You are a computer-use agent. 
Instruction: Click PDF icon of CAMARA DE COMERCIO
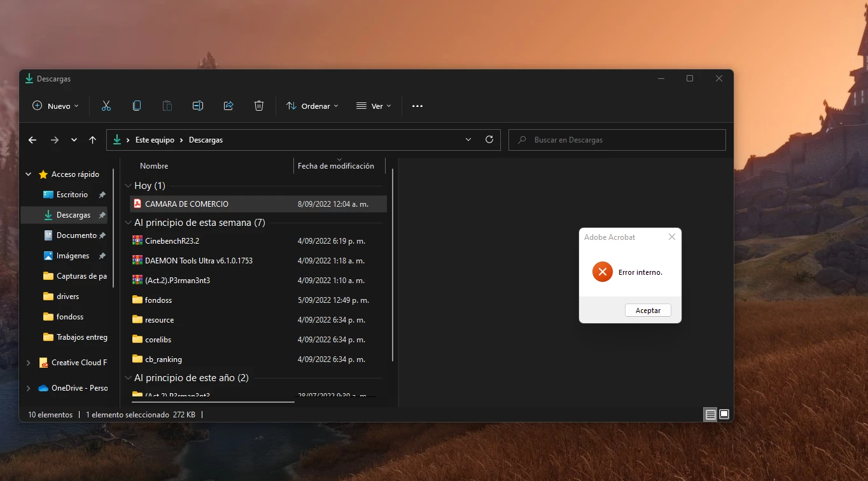point(137,204)
